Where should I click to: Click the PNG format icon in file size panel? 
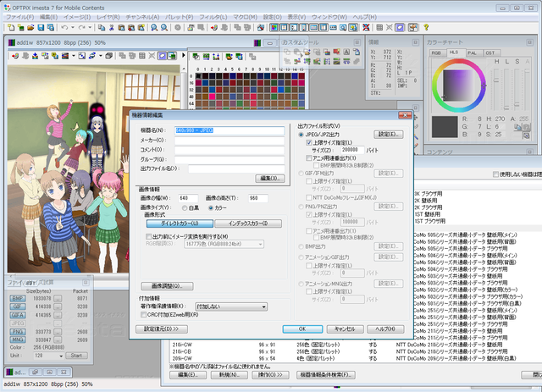(x=18, y=332)
